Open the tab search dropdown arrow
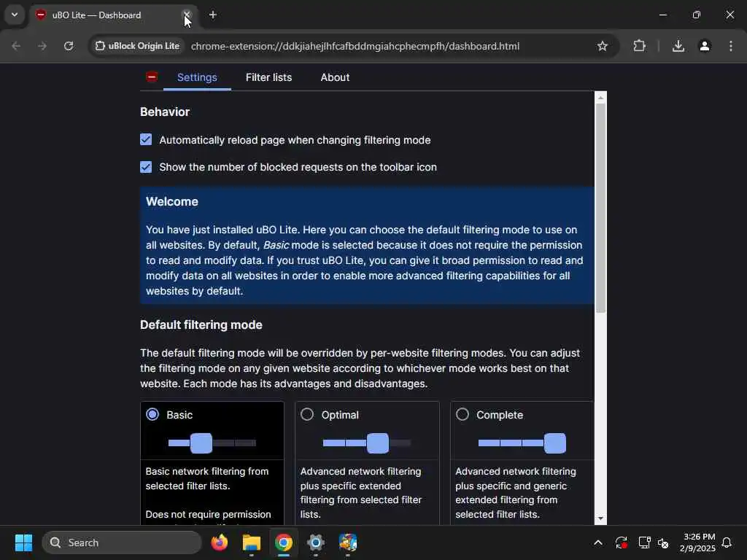 [15, 15]
